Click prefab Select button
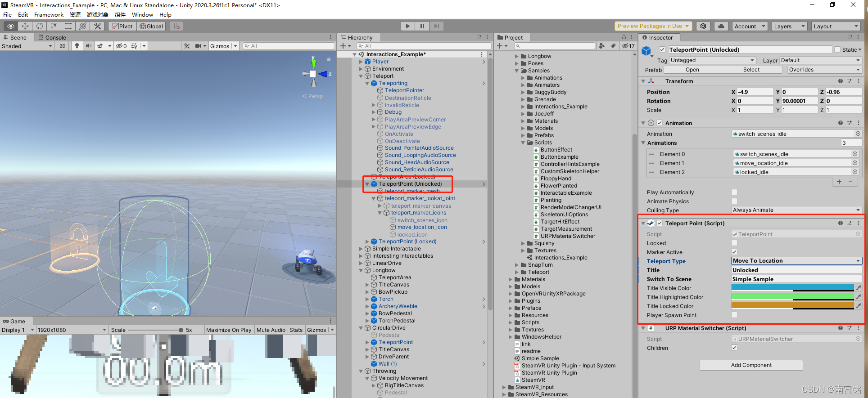 pos(751,70)
